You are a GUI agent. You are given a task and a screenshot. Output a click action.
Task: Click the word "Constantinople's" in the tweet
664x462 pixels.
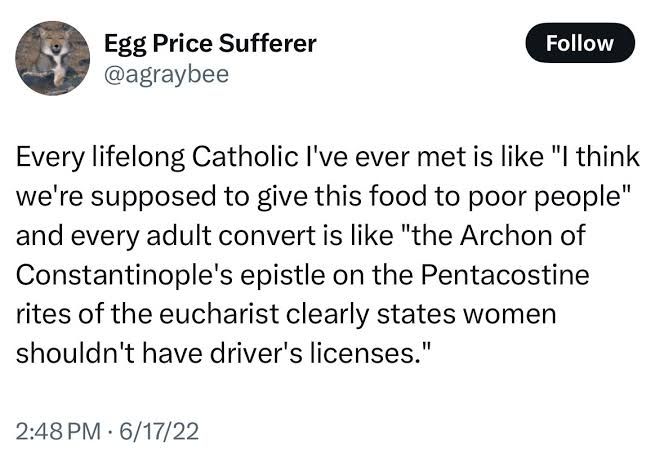[124, 273]
